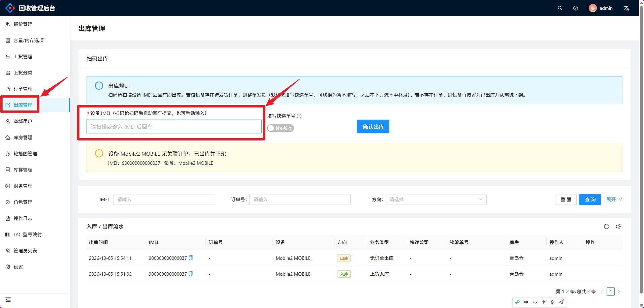Switch language with the translate icon
Image resolution: width=644 pixels, height=308 pixels.
[626, 8]
